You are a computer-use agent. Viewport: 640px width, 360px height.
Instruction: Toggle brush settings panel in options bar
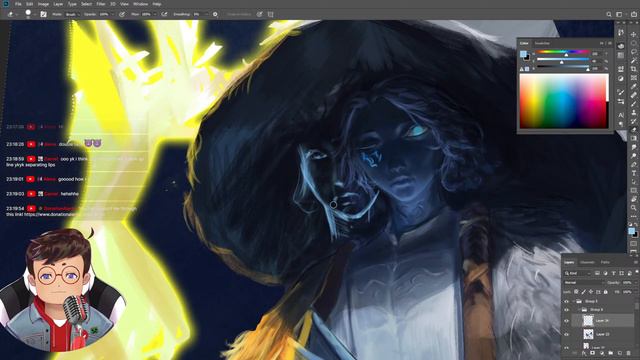point(43,14)
